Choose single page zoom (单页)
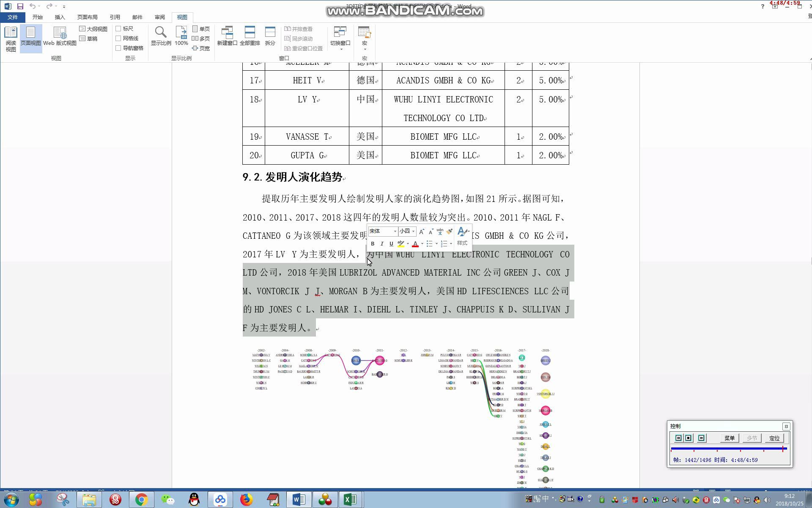 point(201,29)
